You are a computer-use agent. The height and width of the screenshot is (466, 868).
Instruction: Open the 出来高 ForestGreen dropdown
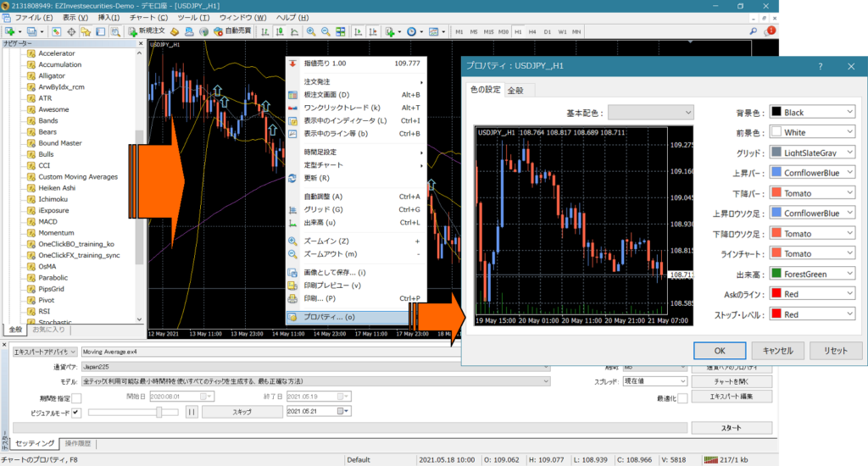pyautogui.click(x=812, y=274)
